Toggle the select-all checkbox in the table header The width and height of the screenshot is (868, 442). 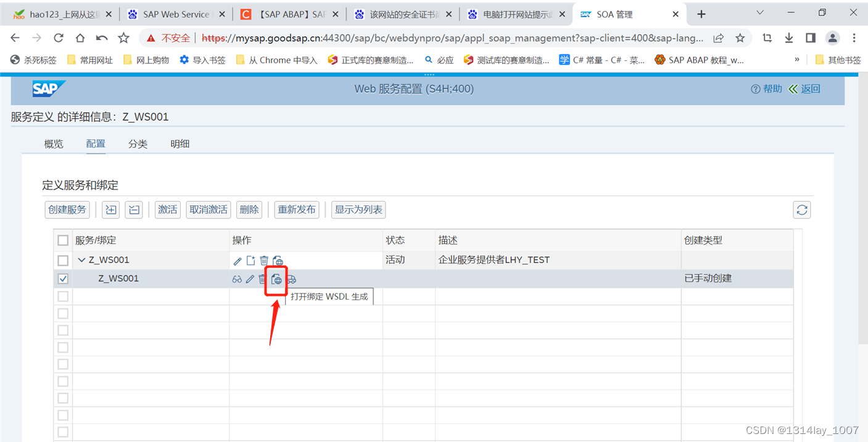tap(63, 240)
